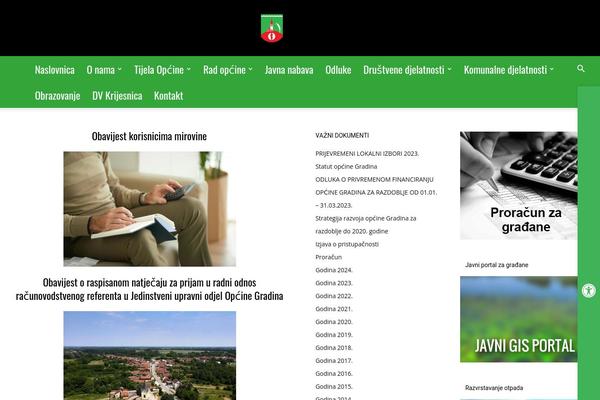Open Godina 2019. documents
This screenshot has width=600, height=400.
coord(334,335)
